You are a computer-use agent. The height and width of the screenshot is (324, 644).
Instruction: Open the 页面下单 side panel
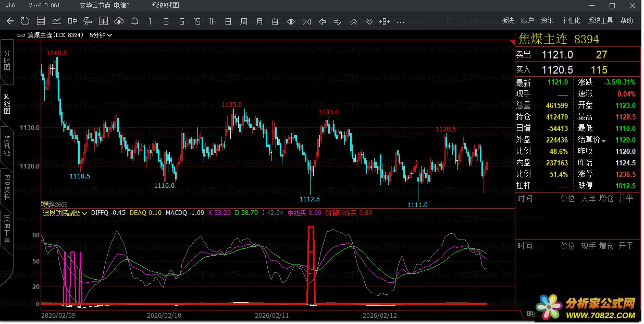7,230
